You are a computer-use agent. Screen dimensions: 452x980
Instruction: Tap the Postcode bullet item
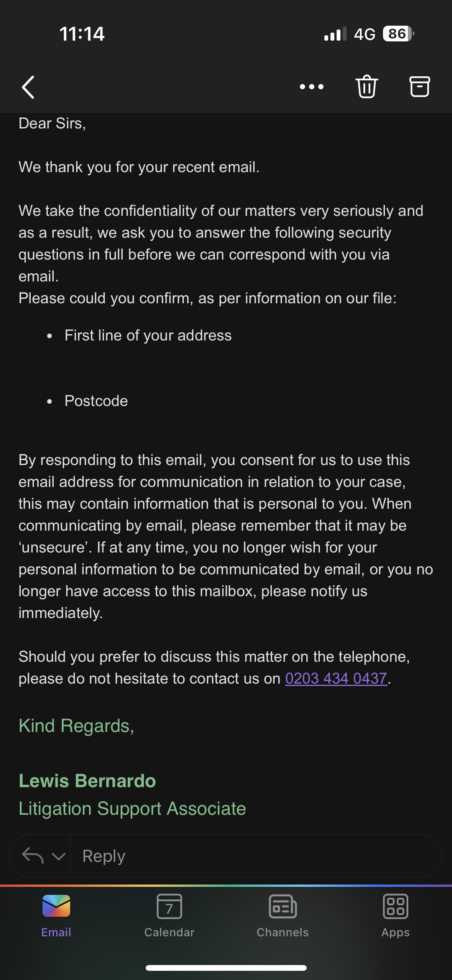96,401
